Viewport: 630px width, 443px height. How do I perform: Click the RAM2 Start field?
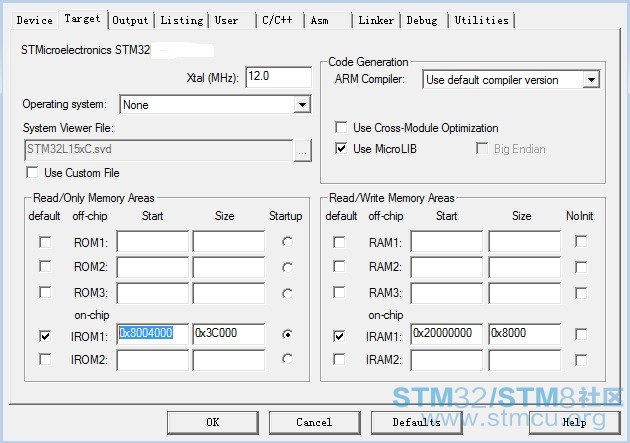pos(446,267)
